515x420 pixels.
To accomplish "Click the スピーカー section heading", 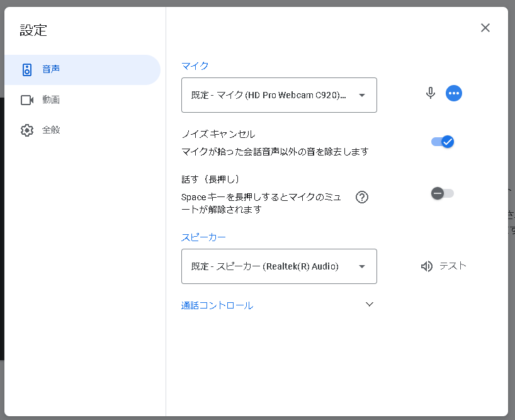I will coord(203,237).
